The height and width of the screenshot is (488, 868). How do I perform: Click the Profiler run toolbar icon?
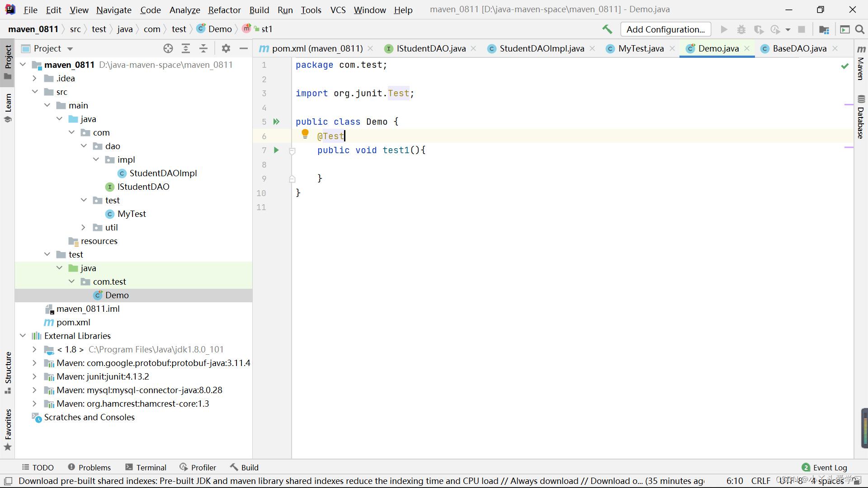[775, 29]
